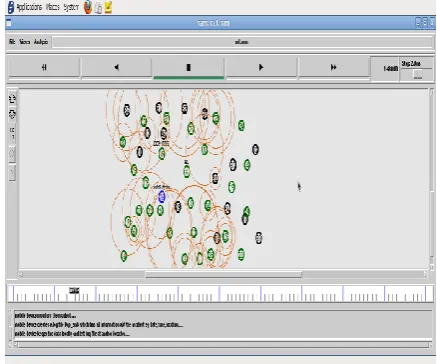The height and width of the screenshot is (364, 437).
Task: Open the Places menu in top panel
Action: (52, 7)
